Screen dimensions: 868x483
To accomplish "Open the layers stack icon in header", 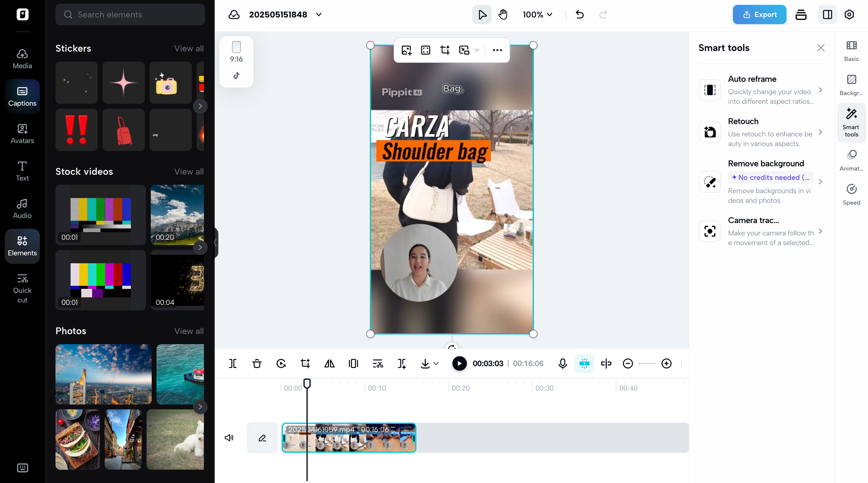I will click(801, 14).
